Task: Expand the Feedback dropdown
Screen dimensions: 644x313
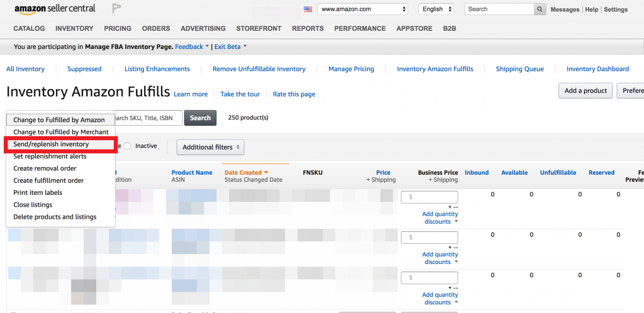Action: pyautogui.click(x=192, y=47)
